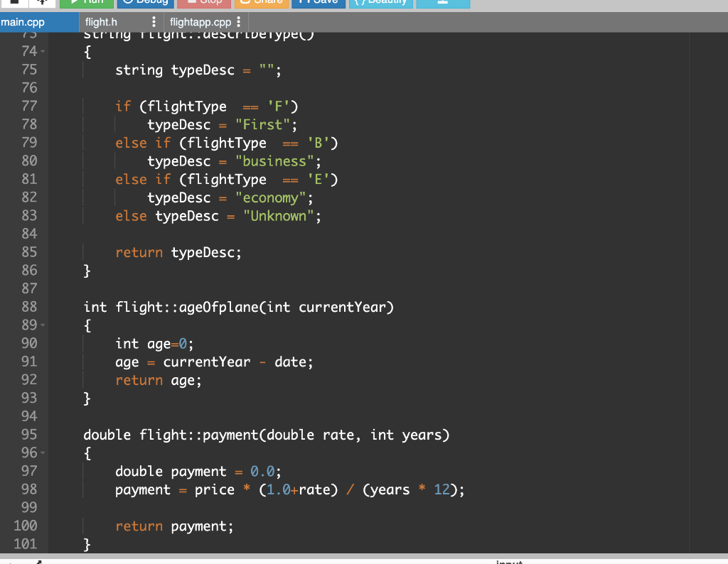Select the Debug icon in the toolbar
The height and width of the screenshot is (564, 728).
[x=128, y=2]
